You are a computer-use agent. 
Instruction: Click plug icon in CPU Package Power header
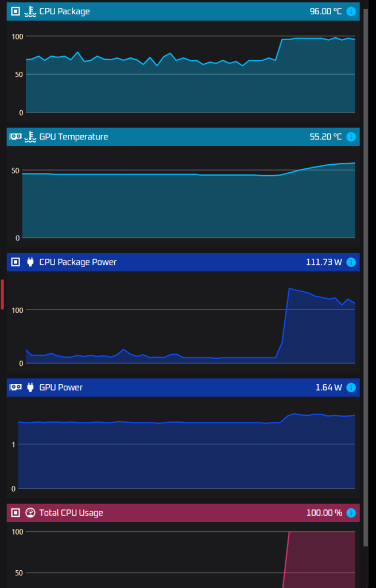pyautogui.click(x=30, y=262)
